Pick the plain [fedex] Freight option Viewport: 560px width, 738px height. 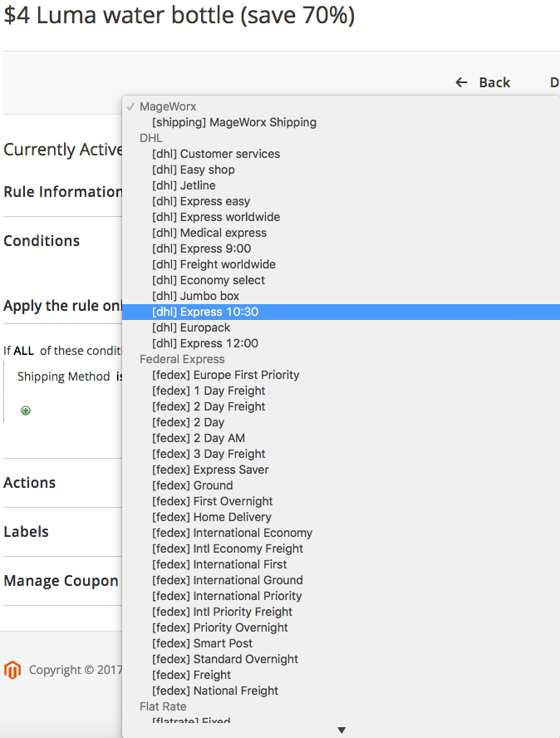(341, 675)
